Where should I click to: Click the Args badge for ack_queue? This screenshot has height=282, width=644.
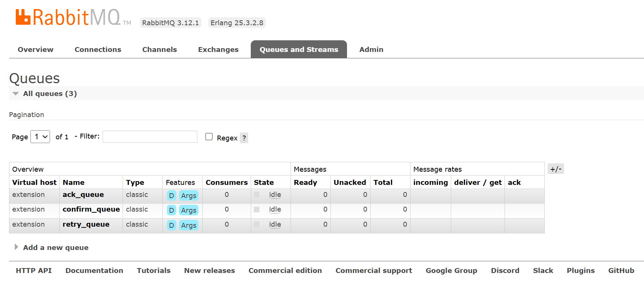[x=188, y=195]
